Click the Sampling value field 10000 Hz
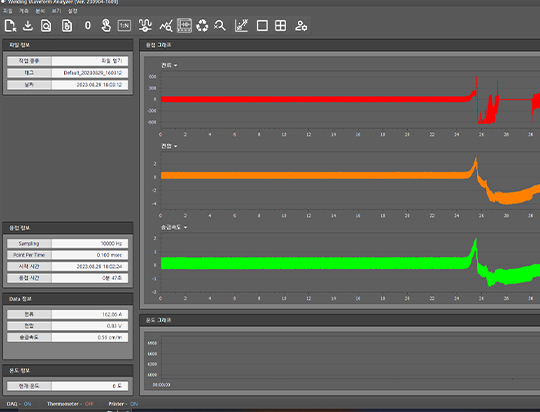 pos(90,244)
